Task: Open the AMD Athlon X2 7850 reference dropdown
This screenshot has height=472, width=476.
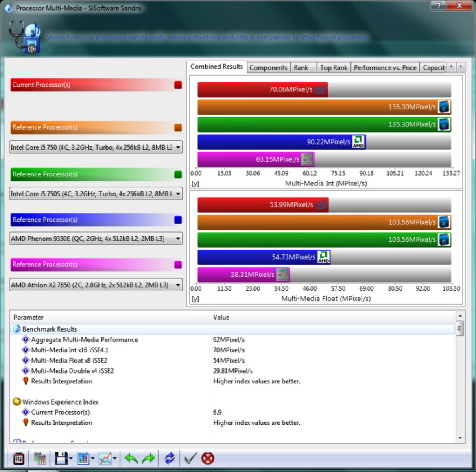Action: click(96, 285)
